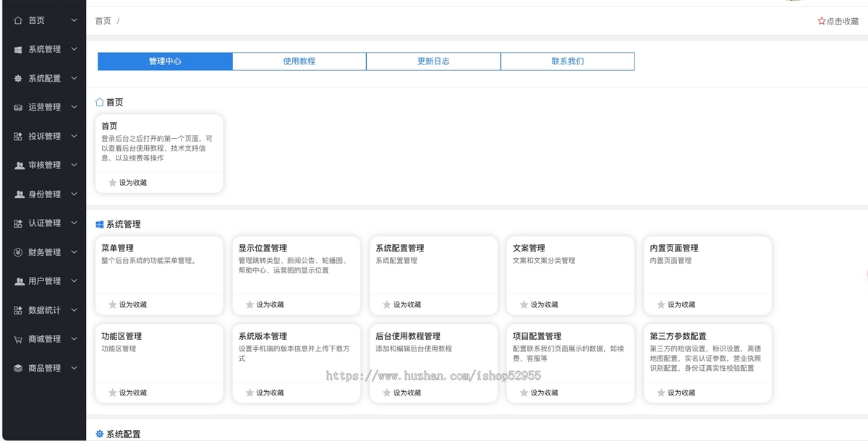Screen dimensions: 868x441
Task: Click the layers icon beside 商品管理
Action: tap(18, 368)
